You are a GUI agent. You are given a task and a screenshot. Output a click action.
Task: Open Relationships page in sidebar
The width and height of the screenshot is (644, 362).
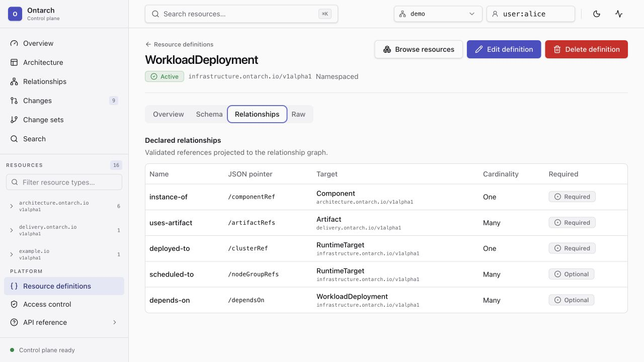point(64,81)
